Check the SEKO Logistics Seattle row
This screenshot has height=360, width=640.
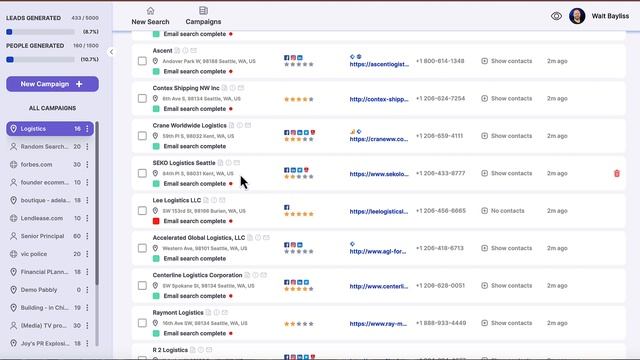[142, 173]
